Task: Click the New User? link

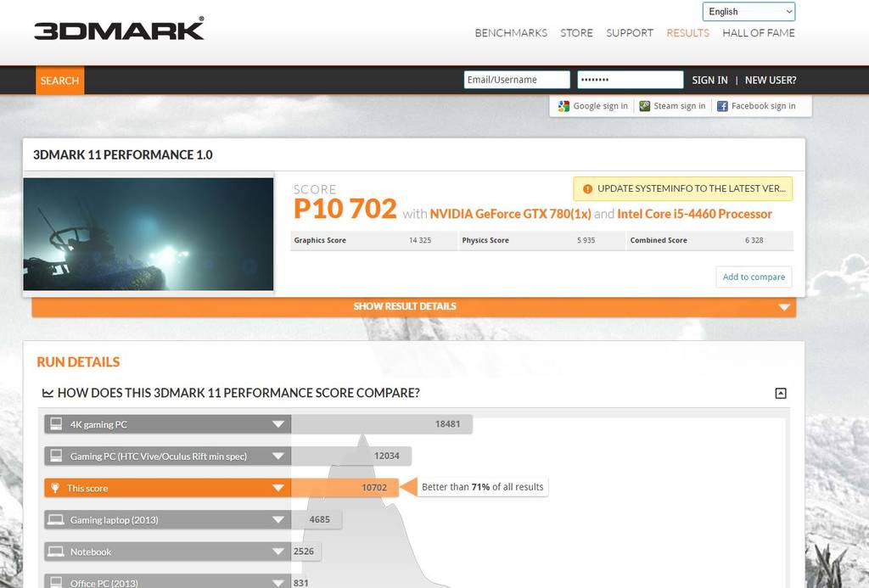Action: (x=771, y=81)
